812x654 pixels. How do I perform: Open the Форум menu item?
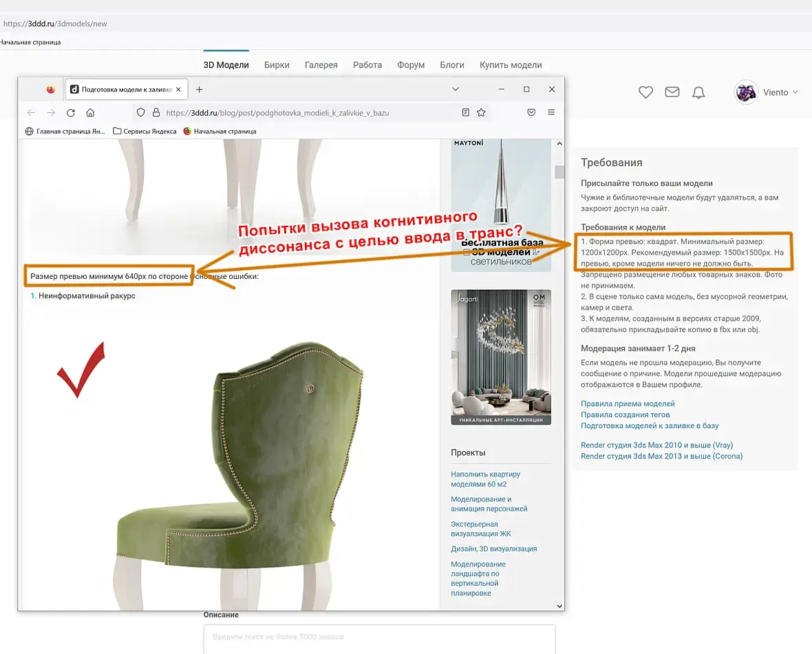click(411, 65)
